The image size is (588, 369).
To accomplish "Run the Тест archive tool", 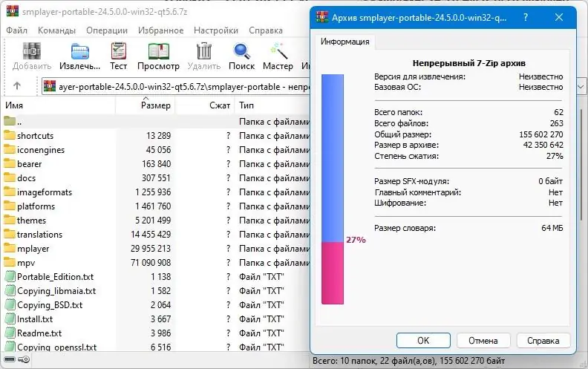I will click(119, 51).
